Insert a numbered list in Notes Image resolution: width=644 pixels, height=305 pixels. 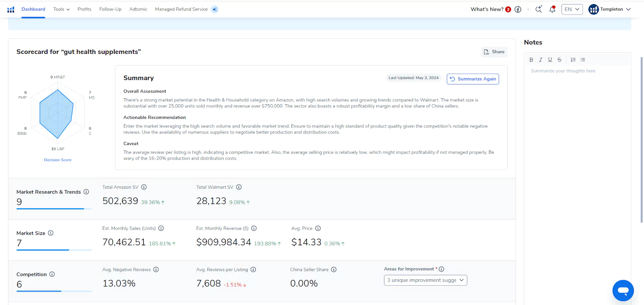click(x=573, y=60)
